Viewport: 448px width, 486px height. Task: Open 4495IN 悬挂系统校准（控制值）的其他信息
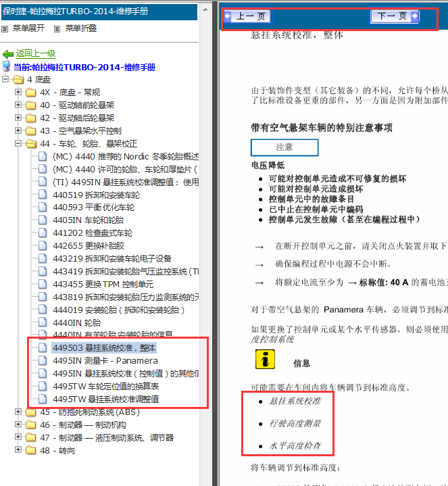[x=126, y=374]
